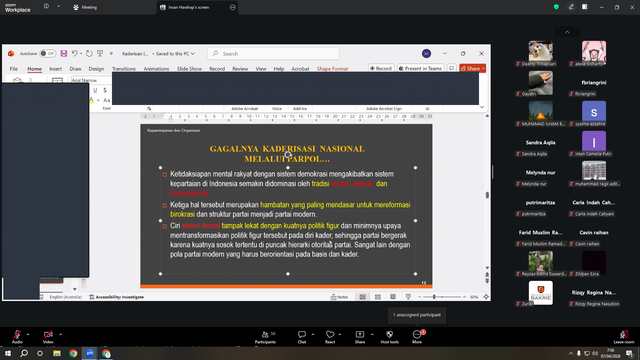Select the S avatar thumbnail of syaima azzahra

point(593,112)
